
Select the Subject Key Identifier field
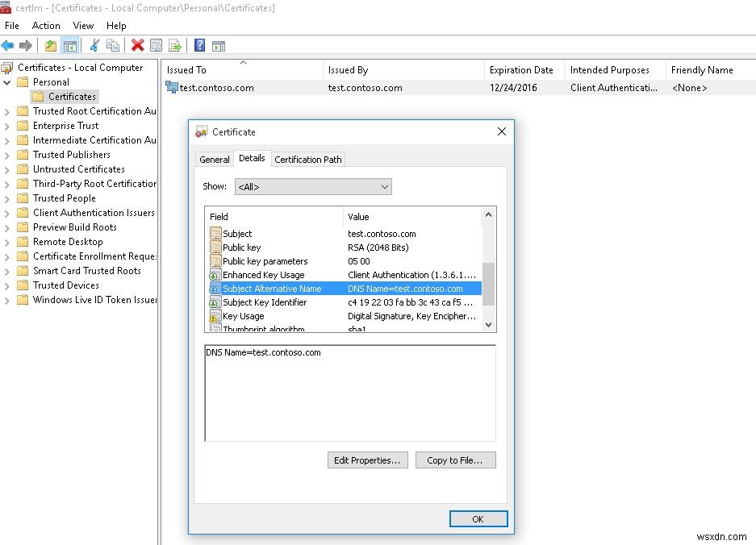(x=266, y=302)
